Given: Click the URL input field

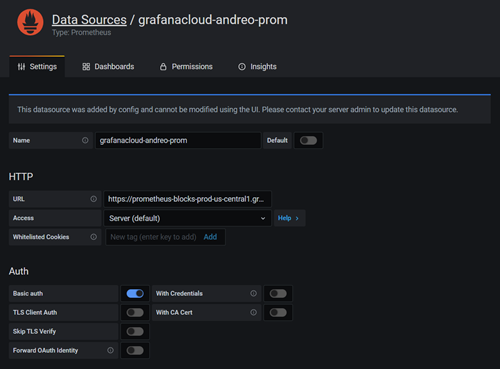Looking at the screenshot, I should tap(187, 199).
